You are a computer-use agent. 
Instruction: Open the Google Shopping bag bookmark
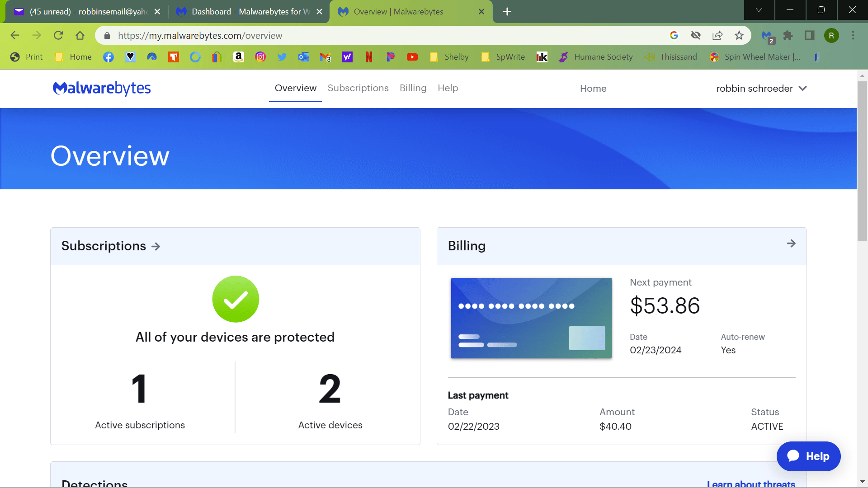[x=217, y=57]
